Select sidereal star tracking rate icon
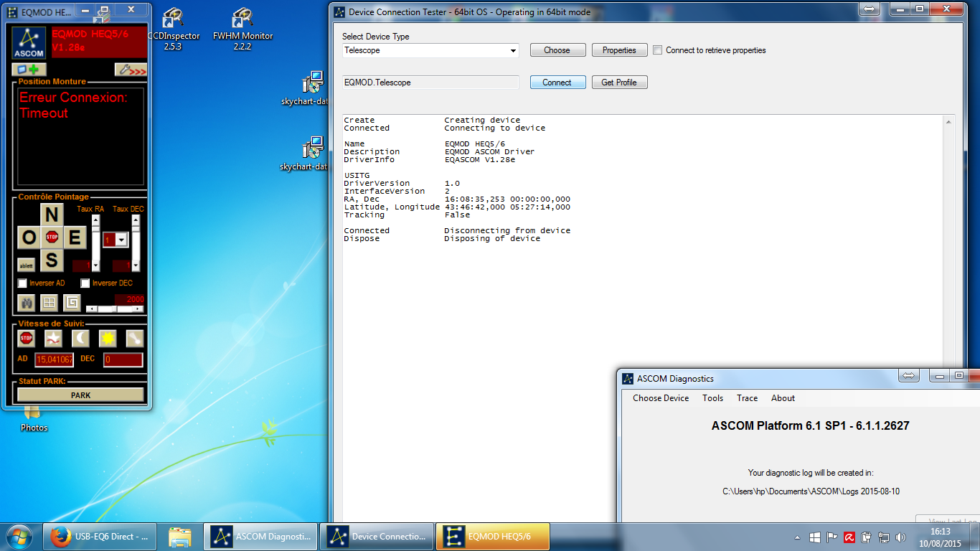 pos(53,338)
